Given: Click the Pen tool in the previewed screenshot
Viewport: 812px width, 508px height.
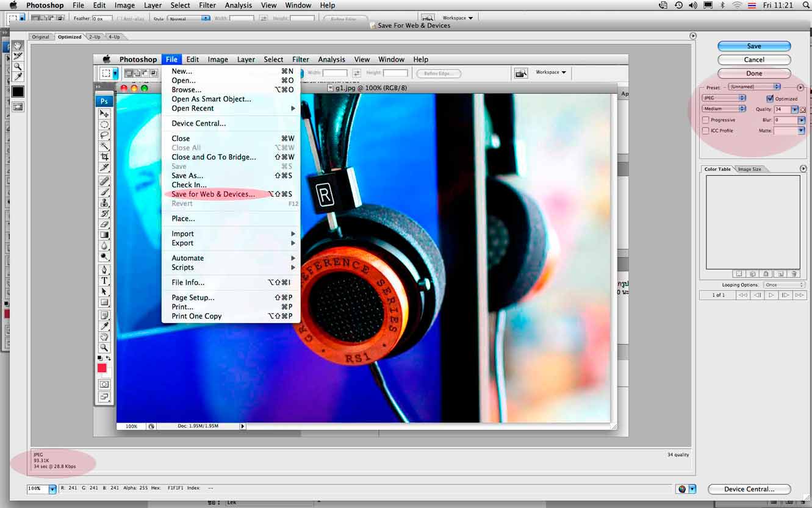Looking at the screenshot, I should [104, 270].
